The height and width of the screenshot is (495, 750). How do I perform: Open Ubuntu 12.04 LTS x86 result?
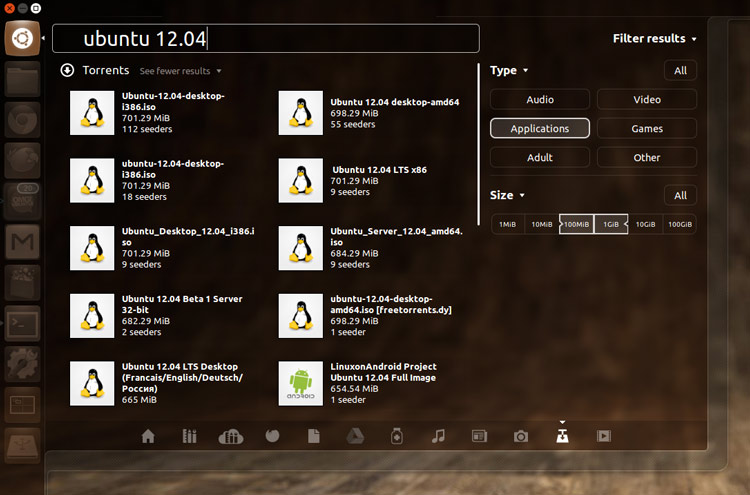[x=371, y=180]
